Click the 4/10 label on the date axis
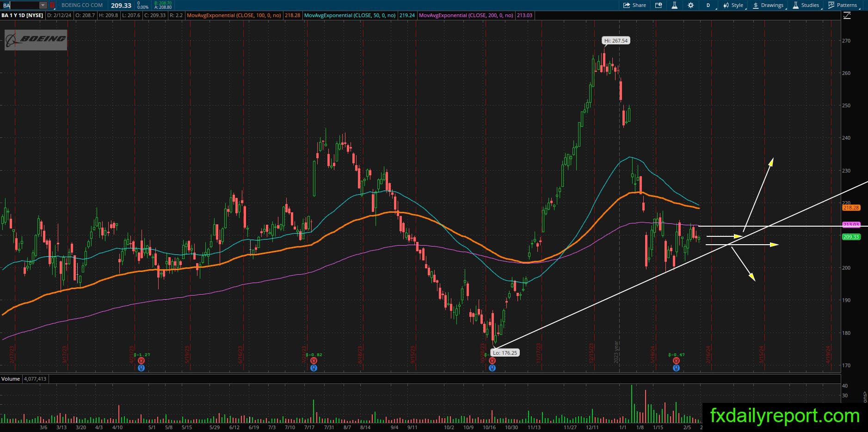The width and height of the screenshot is (868, 432). (117, 427)
